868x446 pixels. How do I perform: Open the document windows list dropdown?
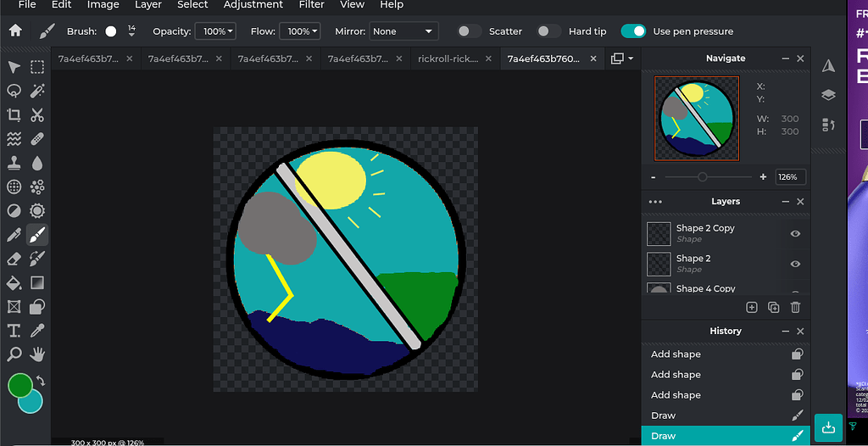pyautogui.click(x=622, y=59)
